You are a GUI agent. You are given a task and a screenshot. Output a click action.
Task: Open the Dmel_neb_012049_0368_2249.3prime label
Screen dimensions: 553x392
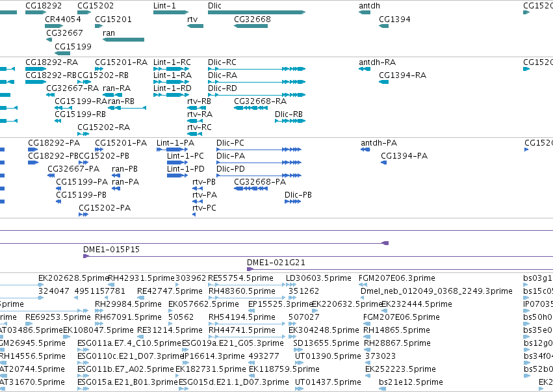[x=436, y=291]
